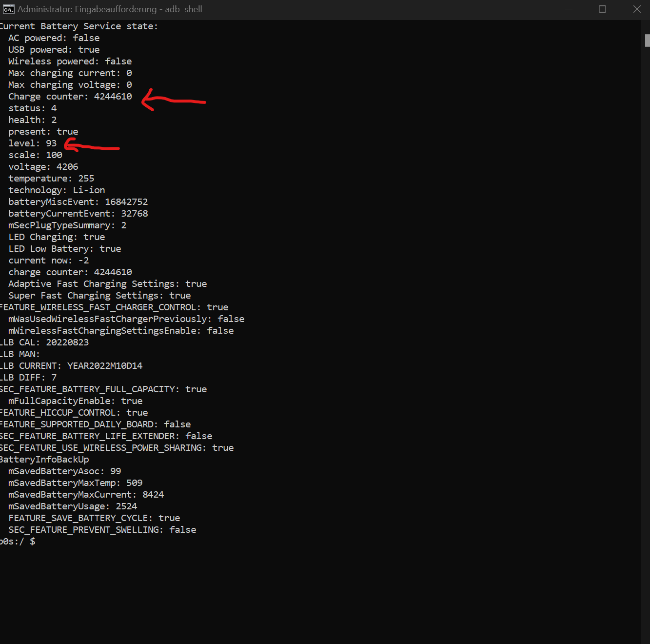The width and height of the screenshot is (650, 644).
Task: Click the 'technology: Li-ion' line
Action: click(x=57, y=190)
